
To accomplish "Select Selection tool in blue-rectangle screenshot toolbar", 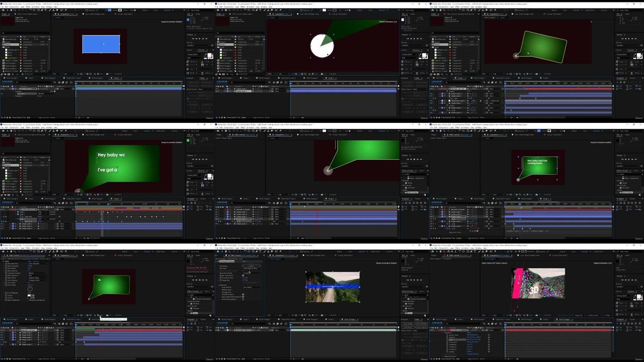I will (8, 10).
